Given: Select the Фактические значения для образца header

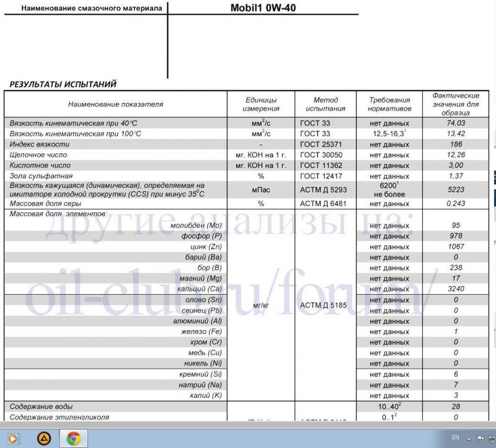Looking at the screenshot, I should [x=455, y=104].
